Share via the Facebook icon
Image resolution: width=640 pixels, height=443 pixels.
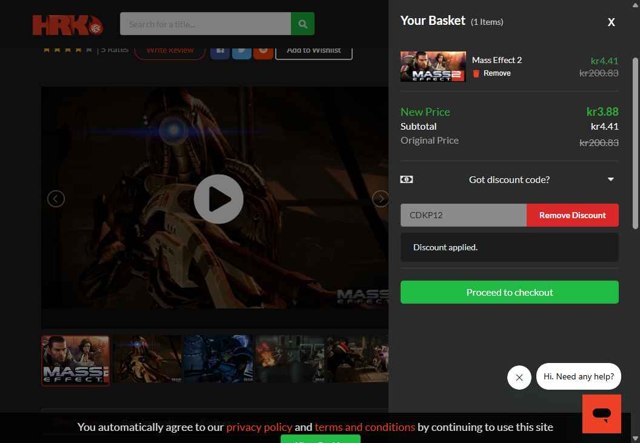point(220,51)
